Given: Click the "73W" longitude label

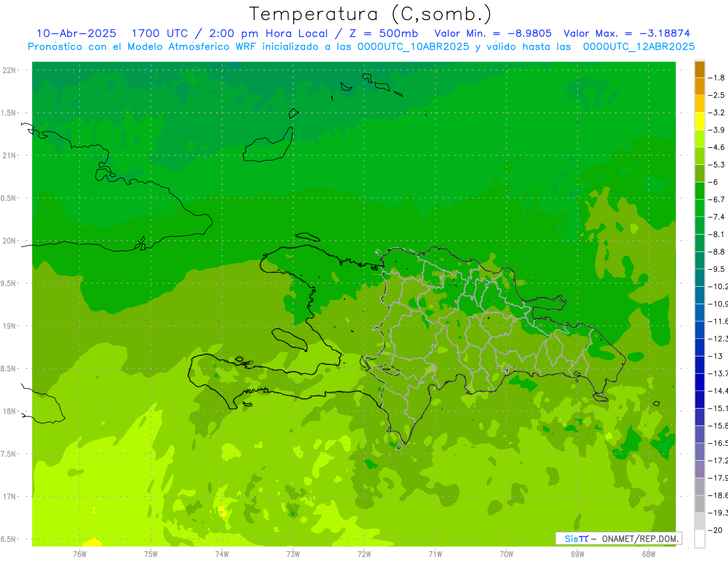Looking at the screenshot, I should click(x=293, y=554).
